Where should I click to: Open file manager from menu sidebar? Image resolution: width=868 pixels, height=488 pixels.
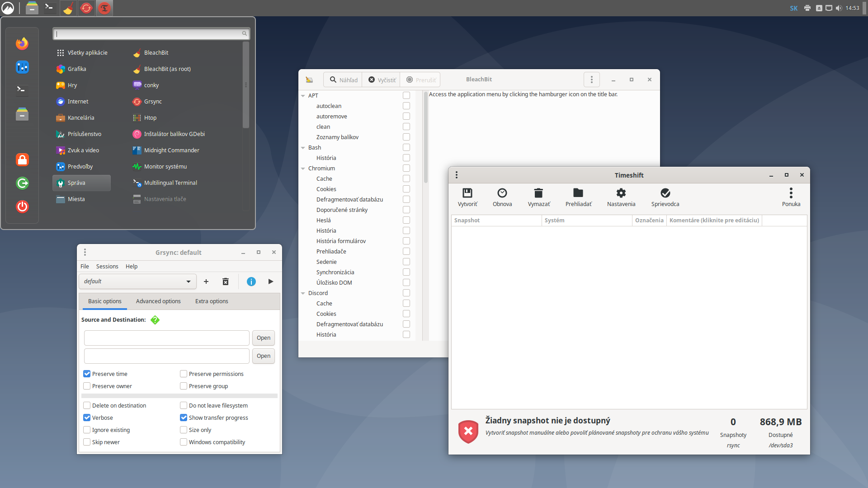(x=22, y=114)
